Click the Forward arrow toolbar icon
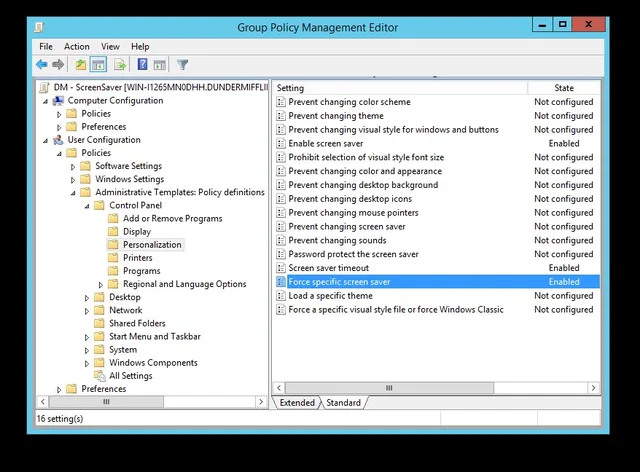The height and width of the screenshot is (472, 640). 58,65
